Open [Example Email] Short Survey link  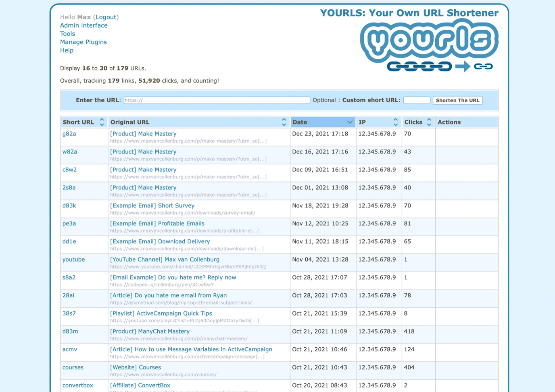coord(152,205)
